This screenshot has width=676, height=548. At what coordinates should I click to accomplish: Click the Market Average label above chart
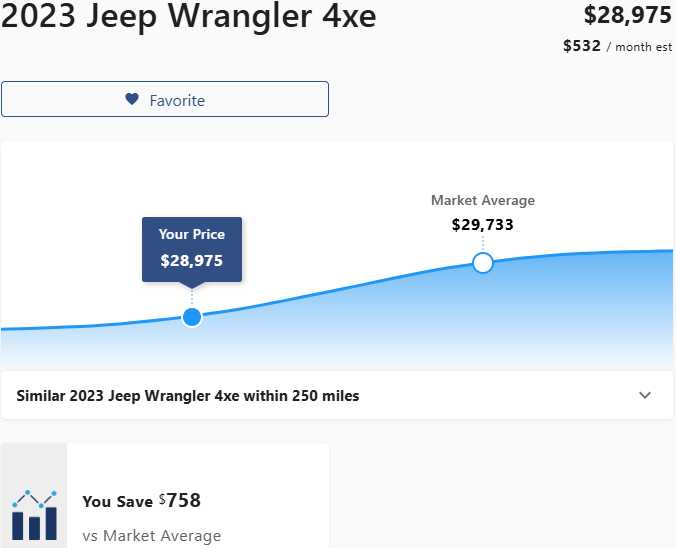pos(483,200)
